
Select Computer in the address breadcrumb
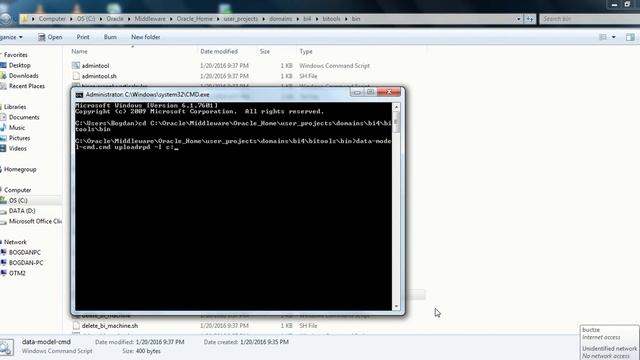click(52, 19)
